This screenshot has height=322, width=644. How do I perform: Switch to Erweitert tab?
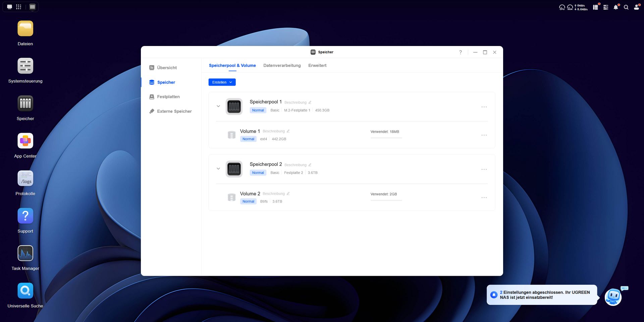point(317,65)
